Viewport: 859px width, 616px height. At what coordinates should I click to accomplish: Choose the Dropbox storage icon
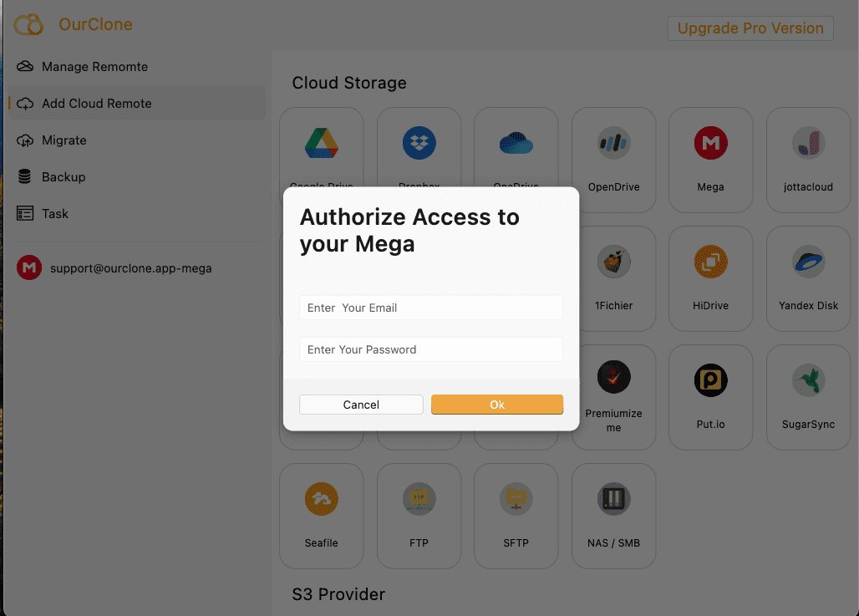(419, 143)
